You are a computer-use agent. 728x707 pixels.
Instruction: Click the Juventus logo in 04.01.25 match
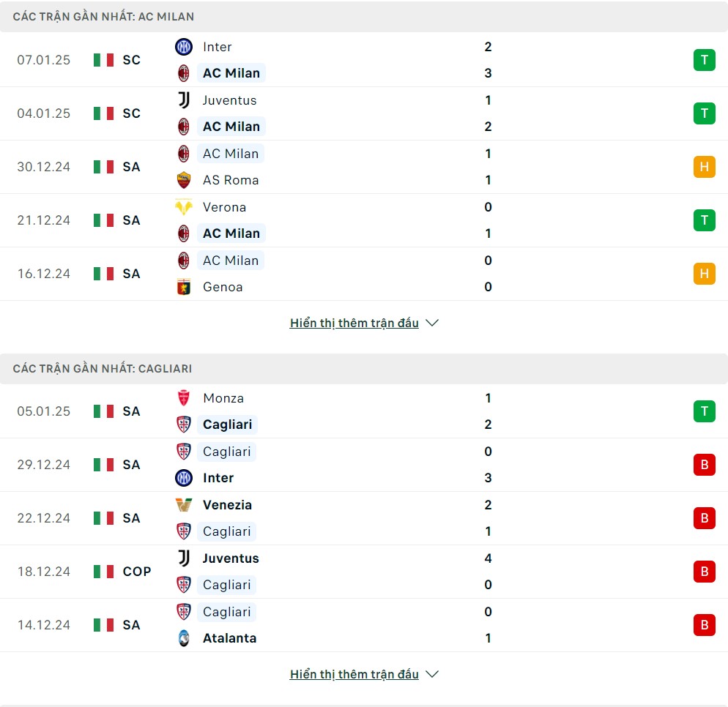pos(184,100)
